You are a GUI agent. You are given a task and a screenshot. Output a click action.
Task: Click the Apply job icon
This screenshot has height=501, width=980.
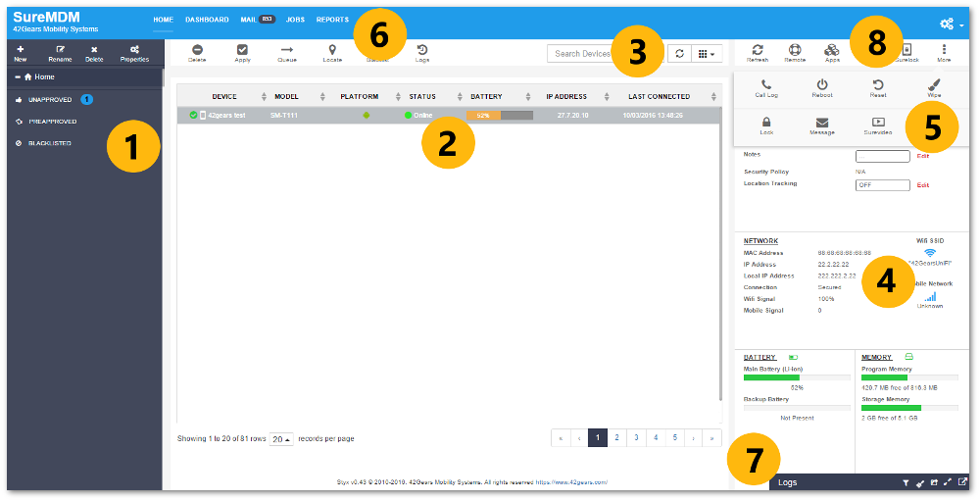tap(242, 49)
